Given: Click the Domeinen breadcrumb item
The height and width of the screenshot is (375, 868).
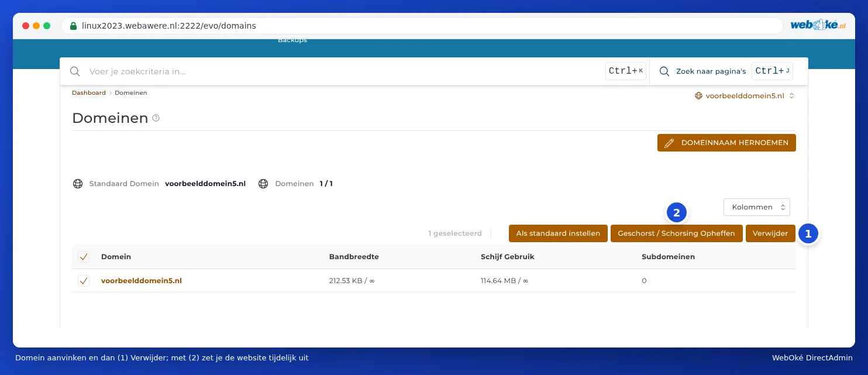Looking at the screenshot, I should click(x=131, y=93).
